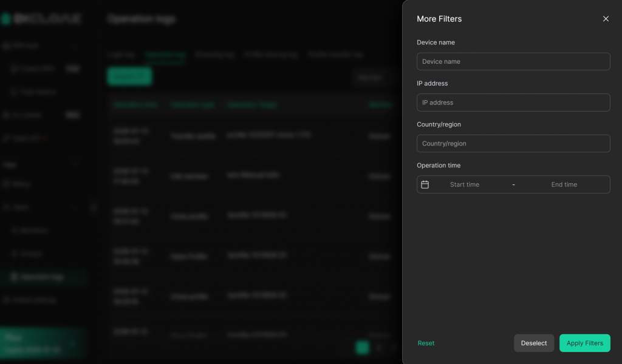The width and height of the screenshot is (622, 364).
Task: Open the Start time date picker
Action: 465,184
